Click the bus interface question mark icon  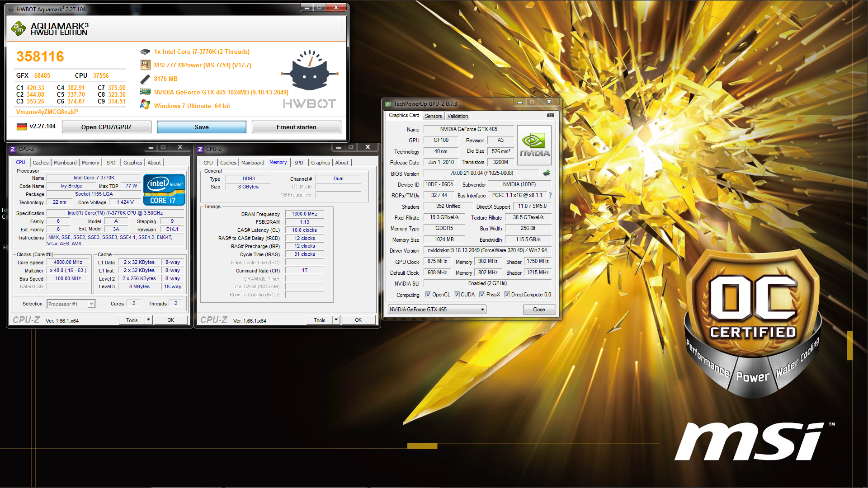pyautogui.click(x=550, y=195)
